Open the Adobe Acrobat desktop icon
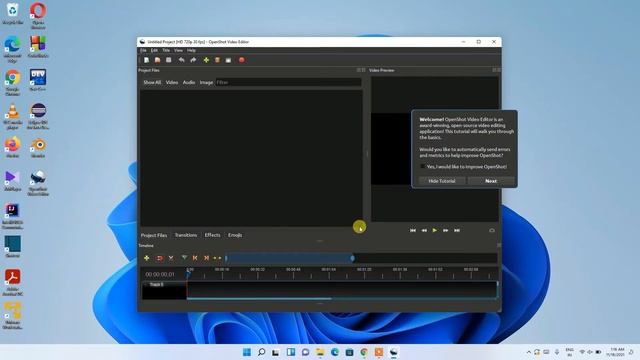 tap(13, 282)
